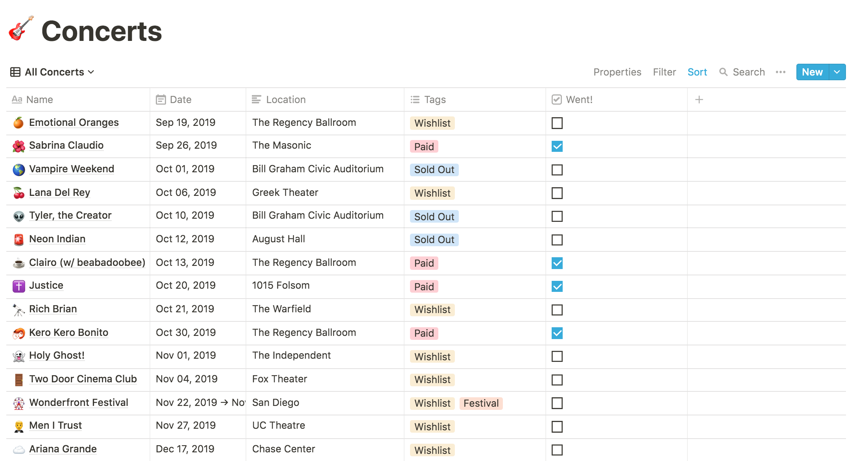
Task: Open the Properties menu
Action: [617, 72]
